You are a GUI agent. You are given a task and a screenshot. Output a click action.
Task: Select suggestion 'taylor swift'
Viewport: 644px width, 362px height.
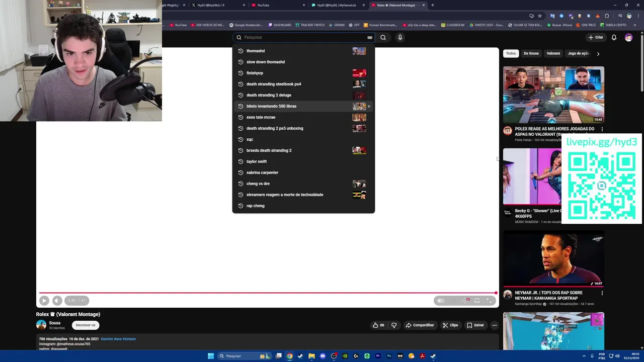click(303, 161)
